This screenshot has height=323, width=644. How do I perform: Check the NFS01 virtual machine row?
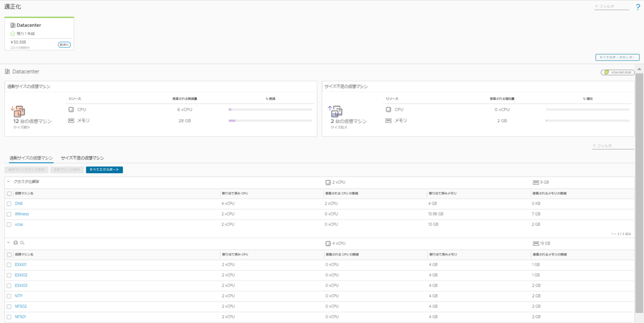(x=9, y=317)
